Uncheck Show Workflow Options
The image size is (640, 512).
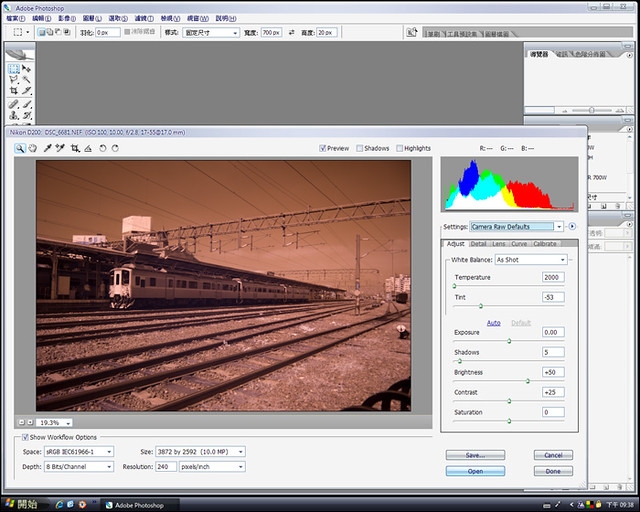(25, 437)
